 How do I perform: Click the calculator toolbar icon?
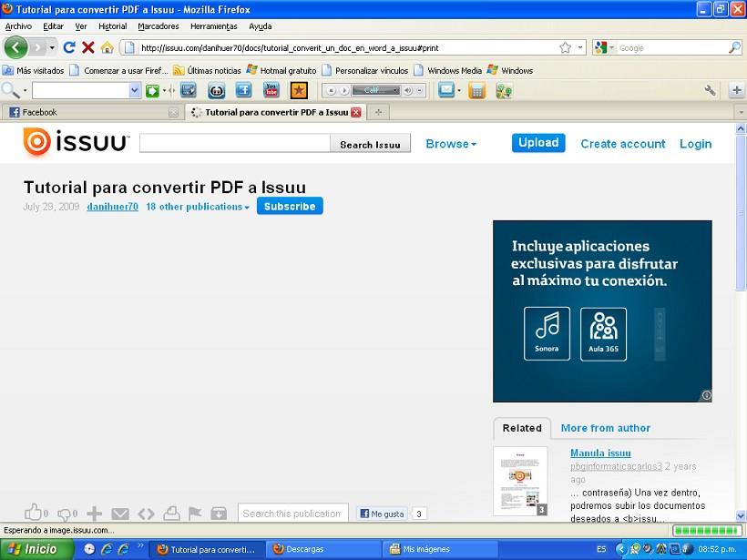click(x=476, y=90)
